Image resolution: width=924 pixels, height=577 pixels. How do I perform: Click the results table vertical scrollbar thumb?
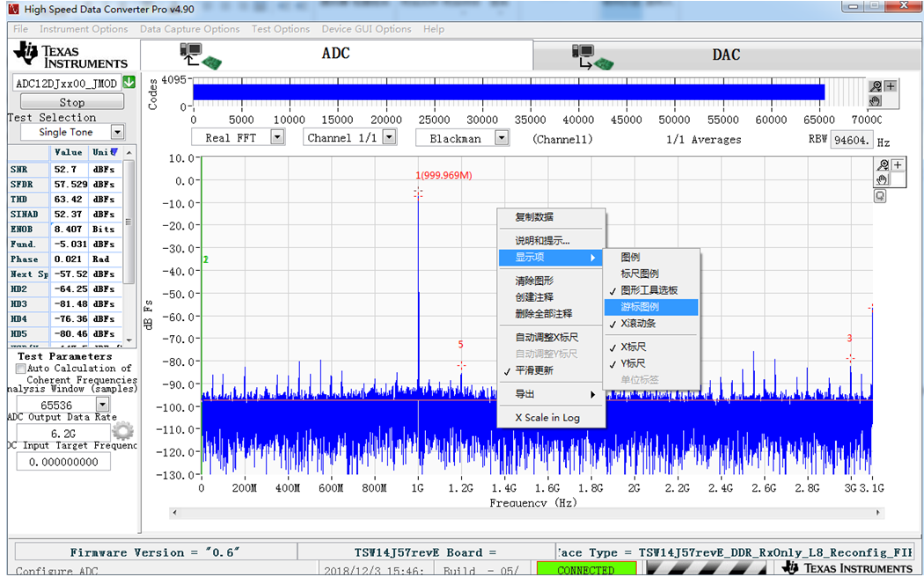coord(129,222)
